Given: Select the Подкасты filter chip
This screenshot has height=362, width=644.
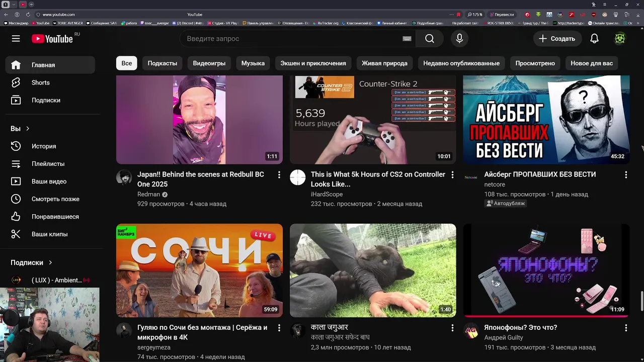Looking at the screenshot, I should 163,63.
